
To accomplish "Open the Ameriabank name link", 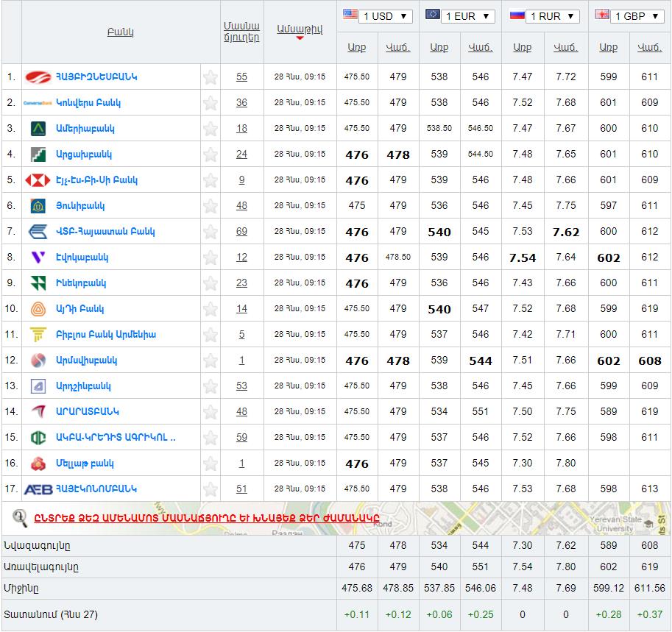I will [x=85, y=129].
